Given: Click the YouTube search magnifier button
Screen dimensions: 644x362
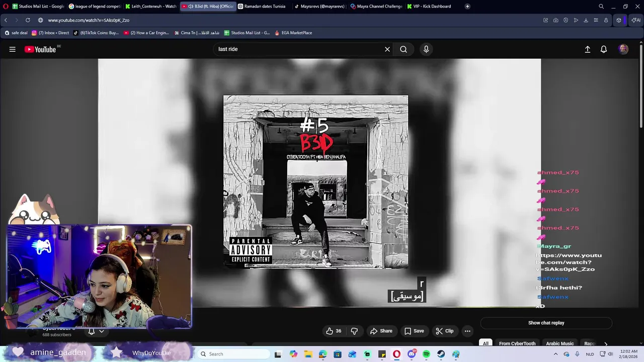Looking at the screenshot, I should [x=404, y=49].
